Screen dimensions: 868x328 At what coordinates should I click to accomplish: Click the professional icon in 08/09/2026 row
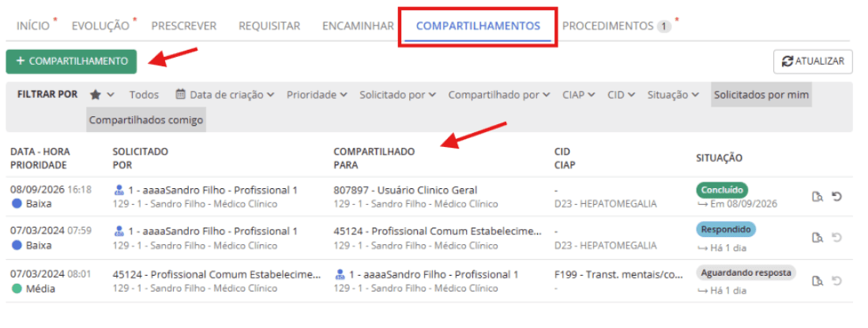(x=119, y=190)
